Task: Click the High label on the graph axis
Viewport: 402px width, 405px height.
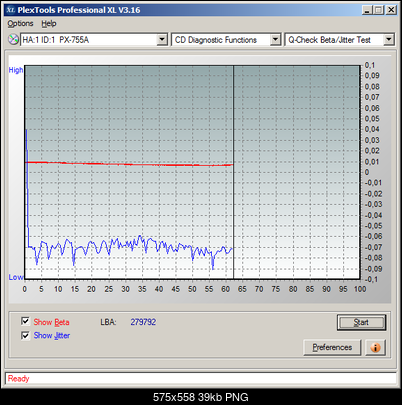Action: (16, 70)
